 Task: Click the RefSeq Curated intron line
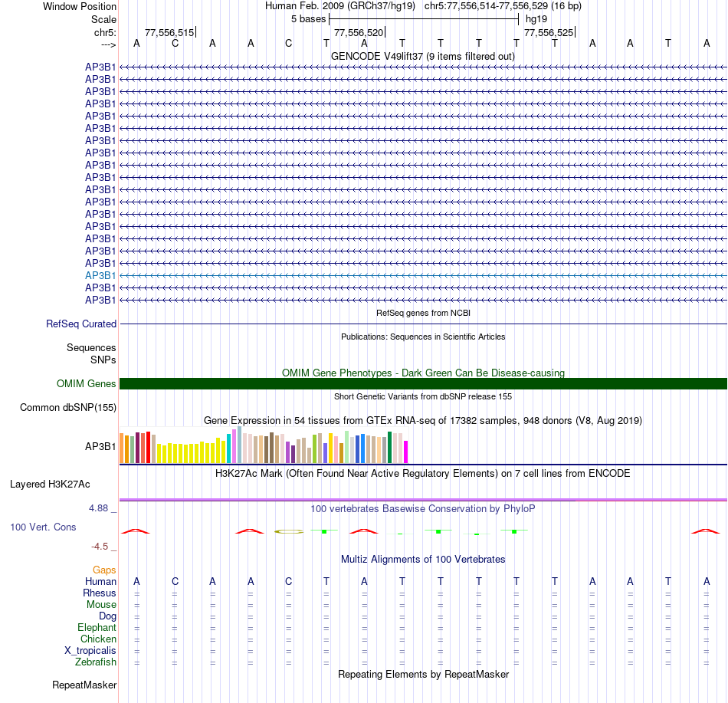(x=423, y=324)
